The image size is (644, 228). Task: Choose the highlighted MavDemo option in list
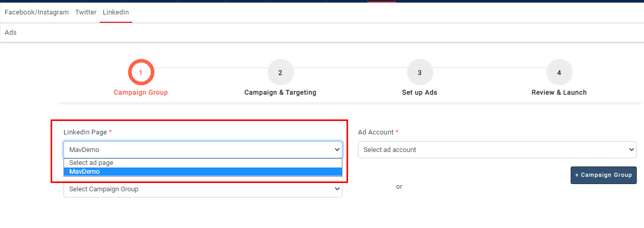(202, 172)
